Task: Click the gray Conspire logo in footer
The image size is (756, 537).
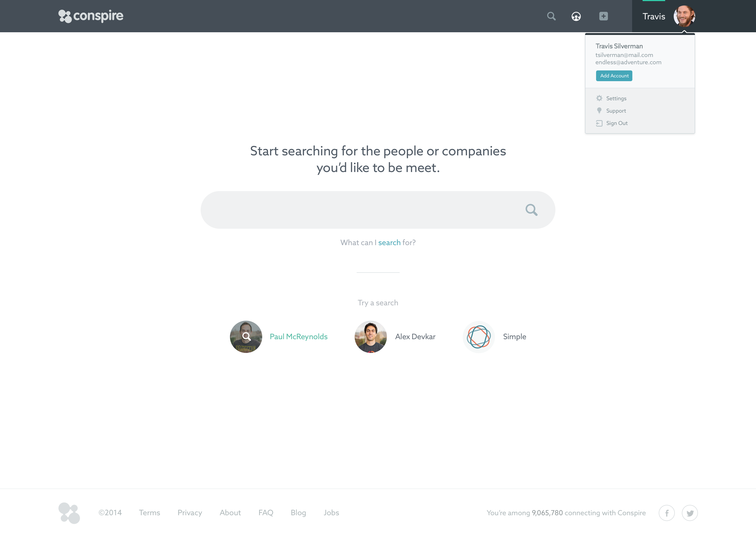Action: point(69,513)
